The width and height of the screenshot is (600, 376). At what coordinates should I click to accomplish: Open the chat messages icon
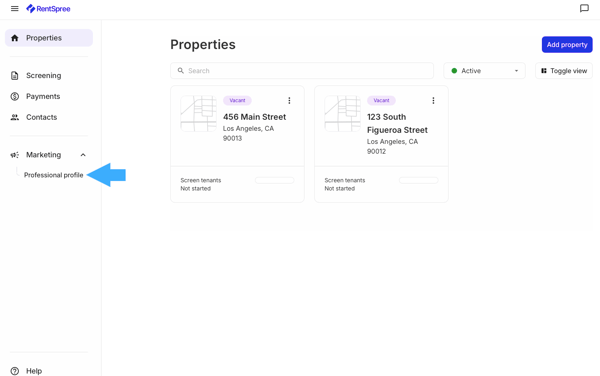(x=584, y=8)
